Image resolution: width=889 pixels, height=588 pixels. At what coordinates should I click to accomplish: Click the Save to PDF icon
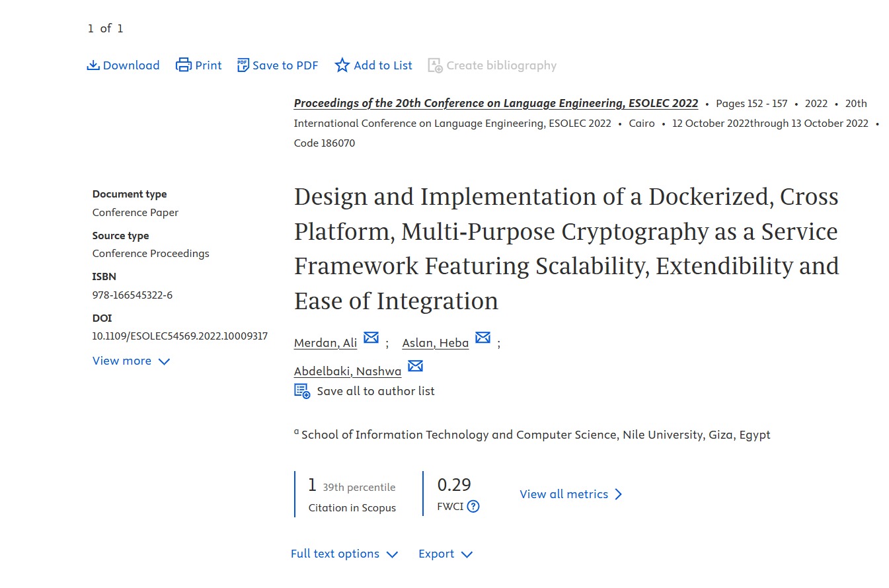tap(243, 65)
